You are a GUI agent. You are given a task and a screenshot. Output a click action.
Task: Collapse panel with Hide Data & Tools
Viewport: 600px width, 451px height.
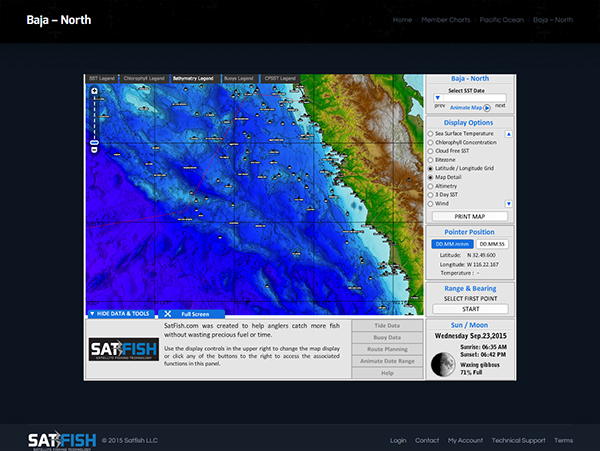(x=120, y=314)
